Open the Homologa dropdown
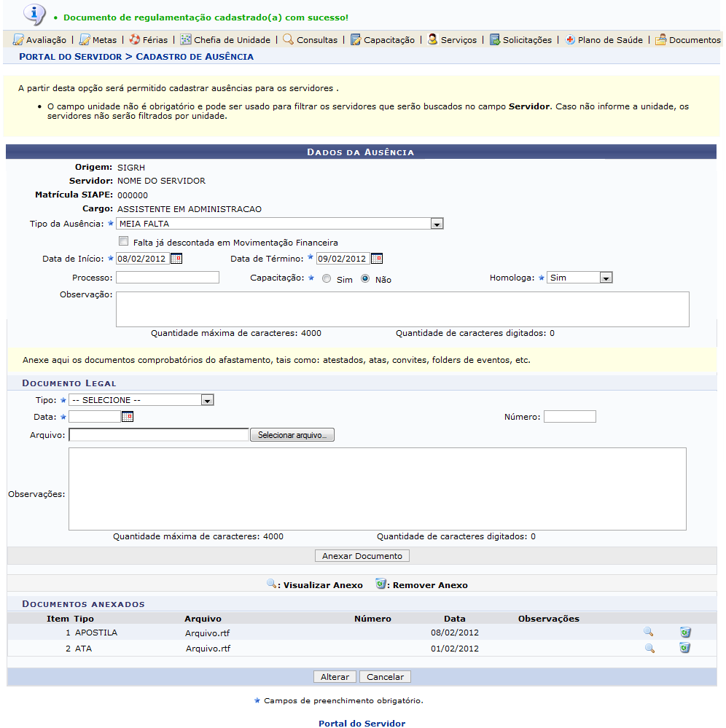 [x=606, y=278]
